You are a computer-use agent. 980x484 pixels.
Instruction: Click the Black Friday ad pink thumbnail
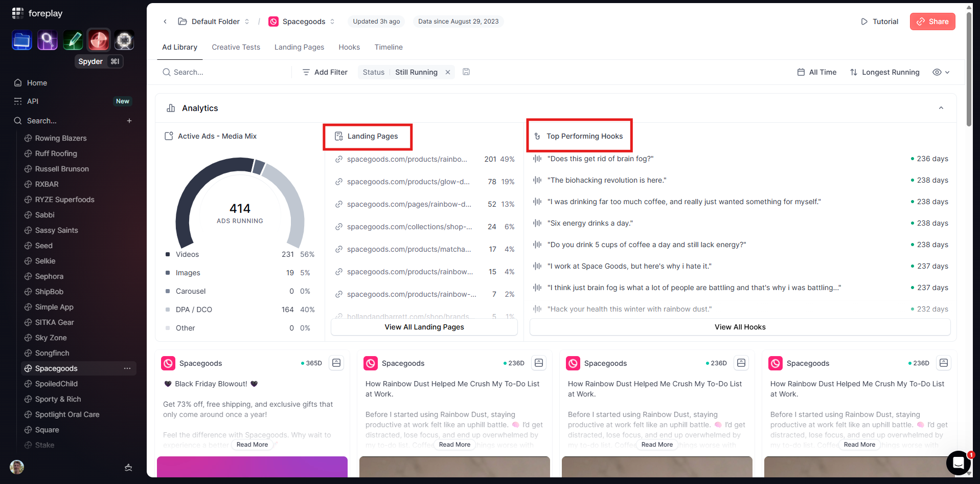[252, 467]
